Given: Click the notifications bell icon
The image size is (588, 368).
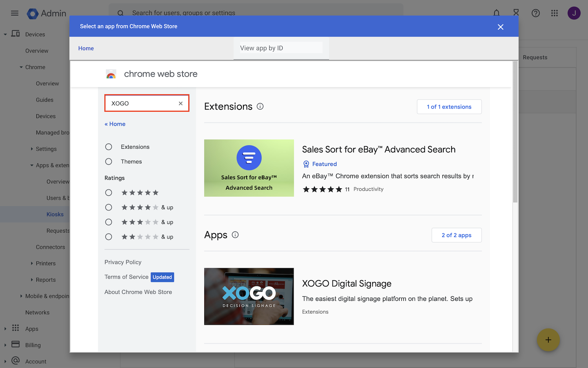Looking at the screenshot, I should [496, 13].
